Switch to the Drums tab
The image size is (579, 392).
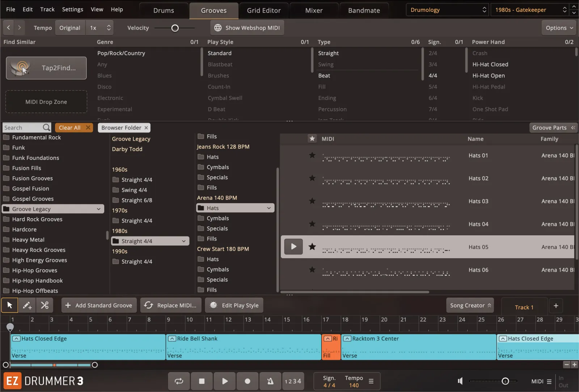[164, 10]
